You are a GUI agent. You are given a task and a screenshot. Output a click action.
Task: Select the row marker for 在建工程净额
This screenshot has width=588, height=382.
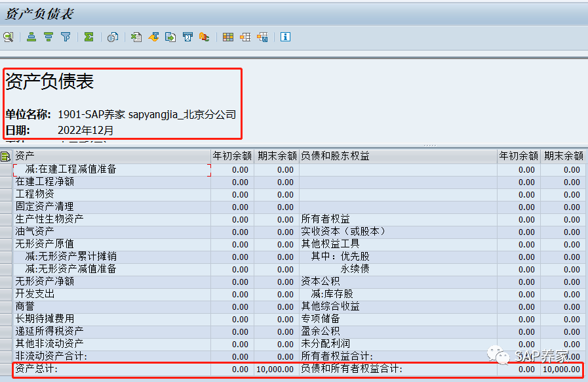tap(6, 182)
